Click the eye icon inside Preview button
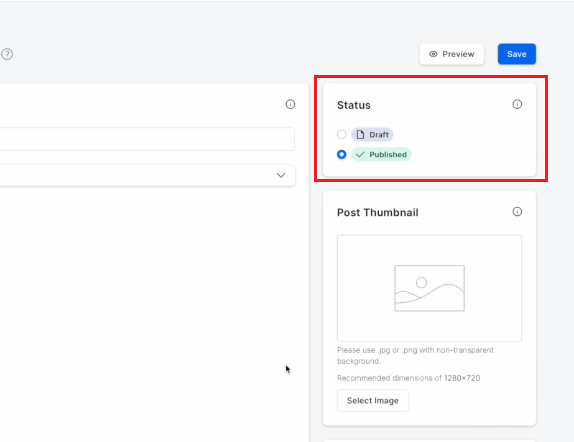Screen dimensions: 574x442 pyautogui.click(x=433, y=54)
